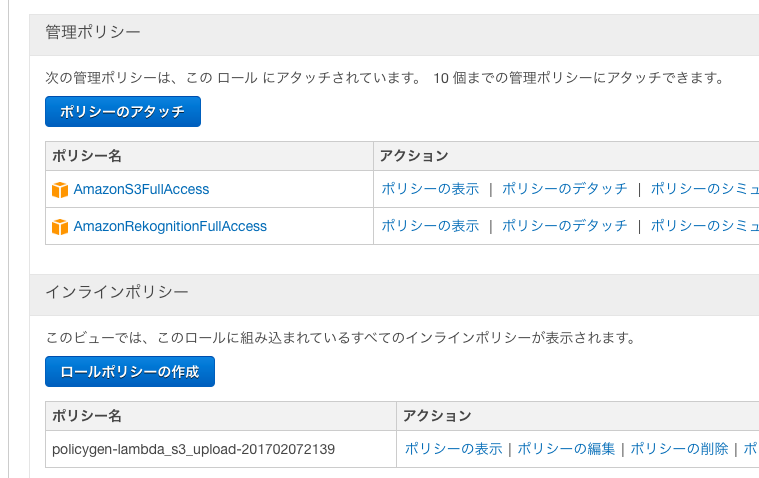Detach AmazonRekognitionFullAccess via ポリシーのデタッチ
Viewport: 759px width, 478px height.
tap(564, 226)
